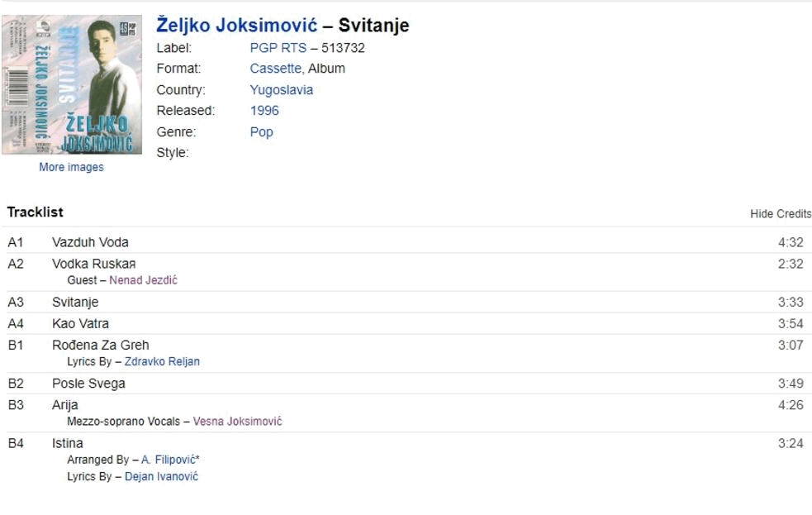
Task: Open the Željko Joksimović artist link
Action: coord(236,25)
